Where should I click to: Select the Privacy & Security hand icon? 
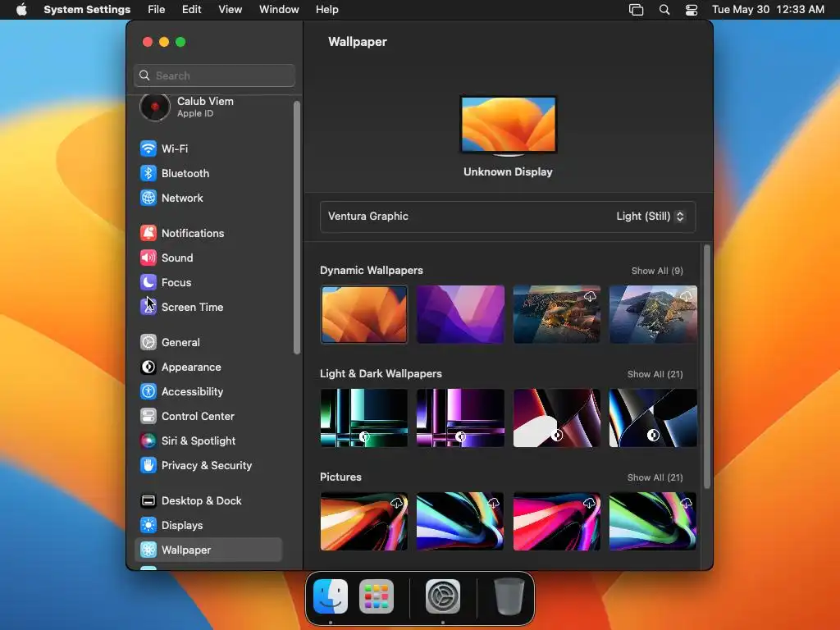[148, 466]
